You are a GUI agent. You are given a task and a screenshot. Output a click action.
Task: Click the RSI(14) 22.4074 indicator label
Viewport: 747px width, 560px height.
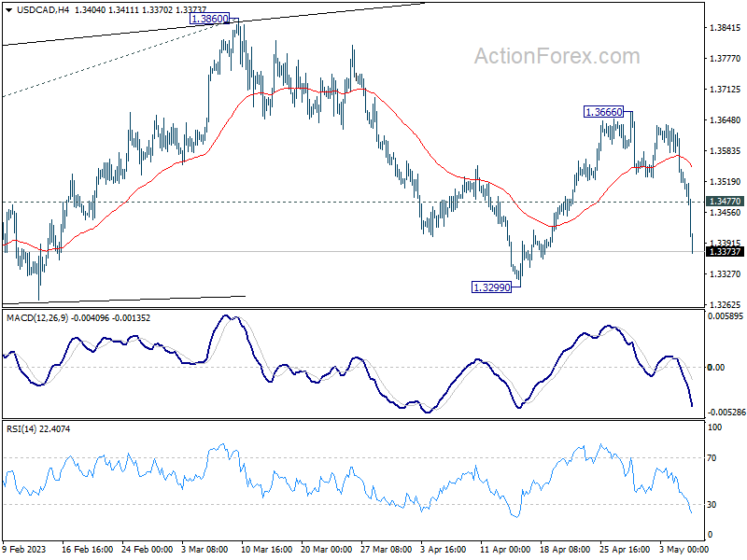pyautogui.click(x=38, y=428)
